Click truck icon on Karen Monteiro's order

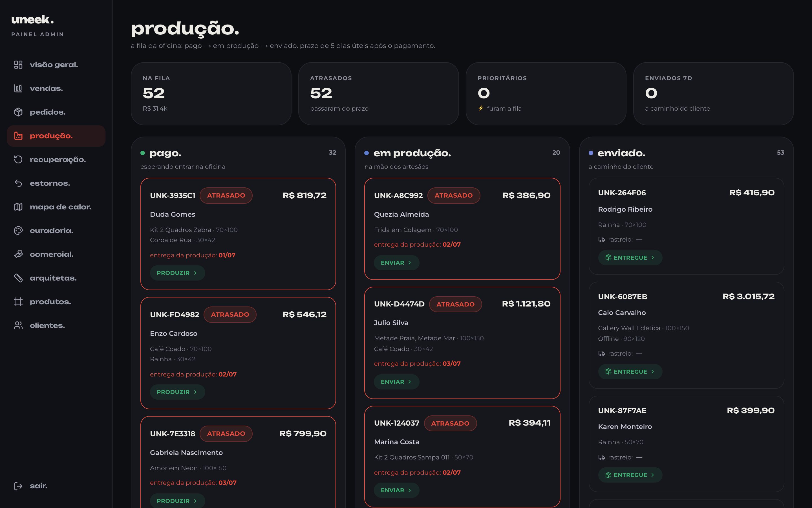(x=601, y=457)
